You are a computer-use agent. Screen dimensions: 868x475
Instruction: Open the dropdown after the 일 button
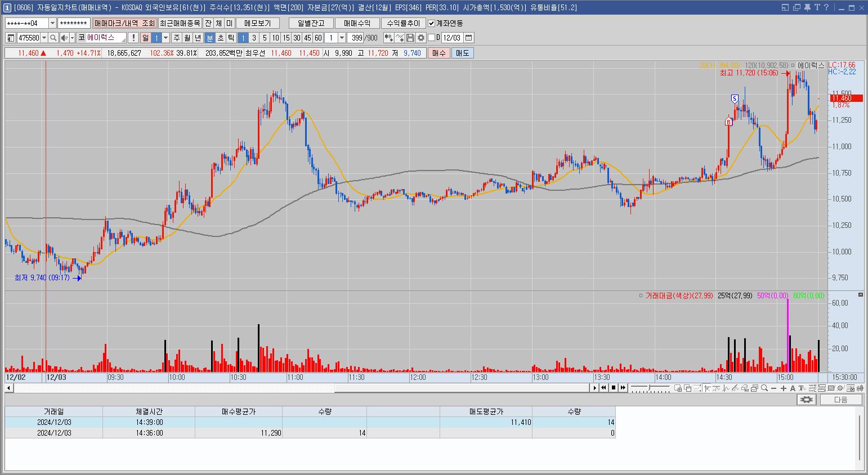(165, 38)
